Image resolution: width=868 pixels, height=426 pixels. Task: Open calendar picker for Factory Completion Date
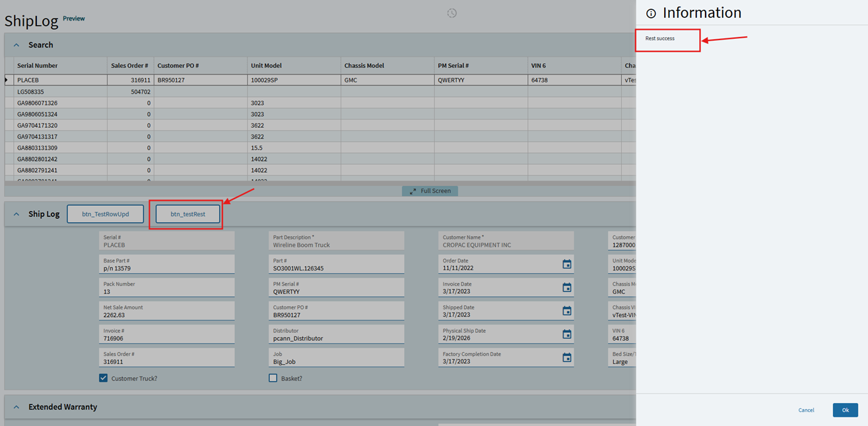click(x=566, y=357)
